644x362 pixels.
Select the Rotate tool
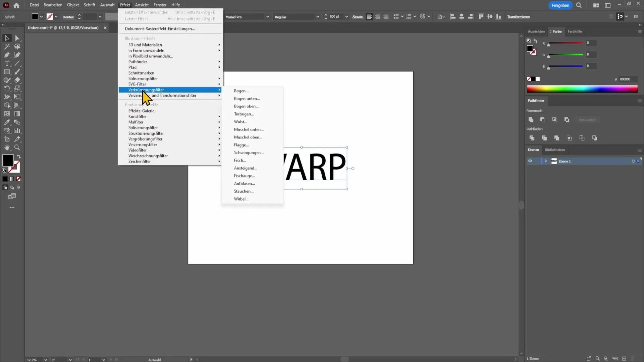pyautogui.click(x=7, y=88)
